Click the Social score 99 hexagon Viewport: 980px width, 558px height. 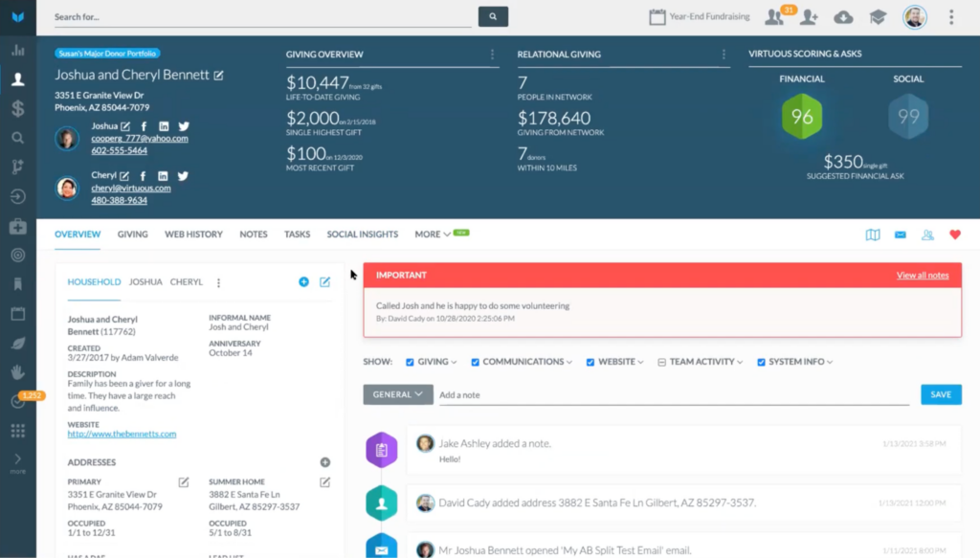908,116
